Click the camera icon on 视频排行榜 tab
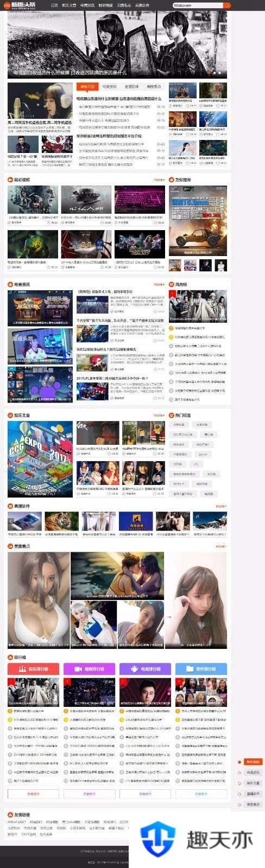This screenshot has height=868, width=265. 78,669
